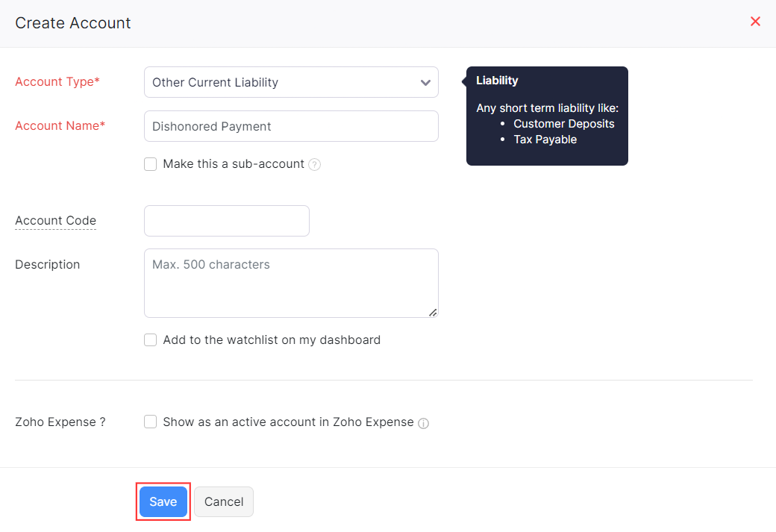Click inside the Account Name input field
The height and width of the screenshot is (532, 776).
click(x=291, y=126)
